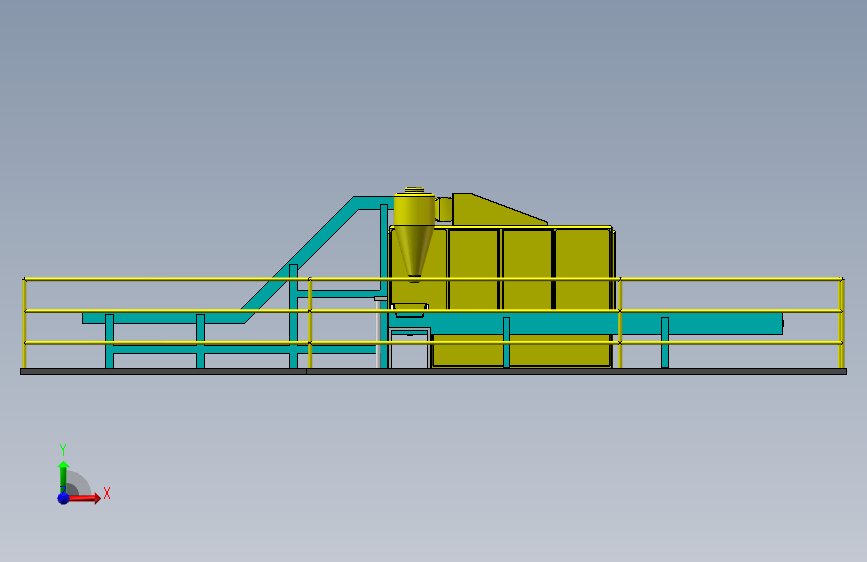The image size is (867, 562).
Task: Pick the top yellow handrail bar
Action: click(x=433, y=279)
